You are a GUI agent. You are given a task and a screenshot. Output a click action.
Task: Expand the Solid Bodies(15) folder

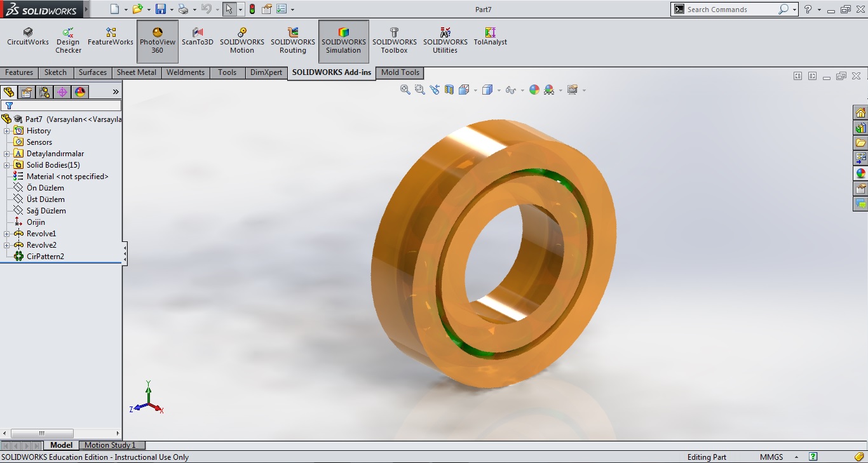tap(7, 165)
